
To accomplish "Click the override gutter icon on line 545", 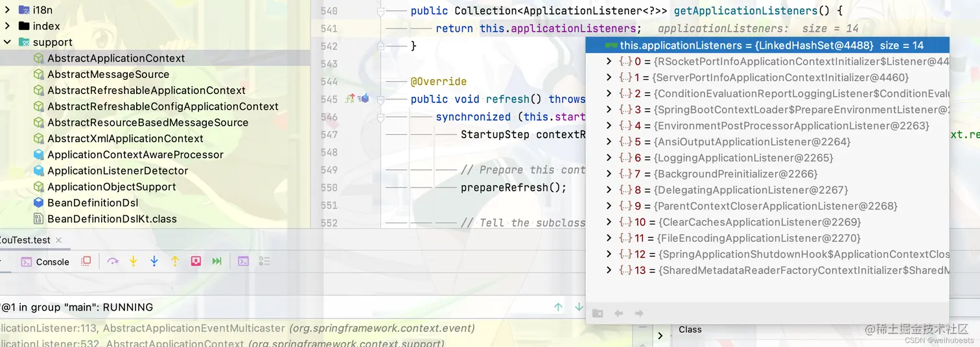I will [351, 99].
